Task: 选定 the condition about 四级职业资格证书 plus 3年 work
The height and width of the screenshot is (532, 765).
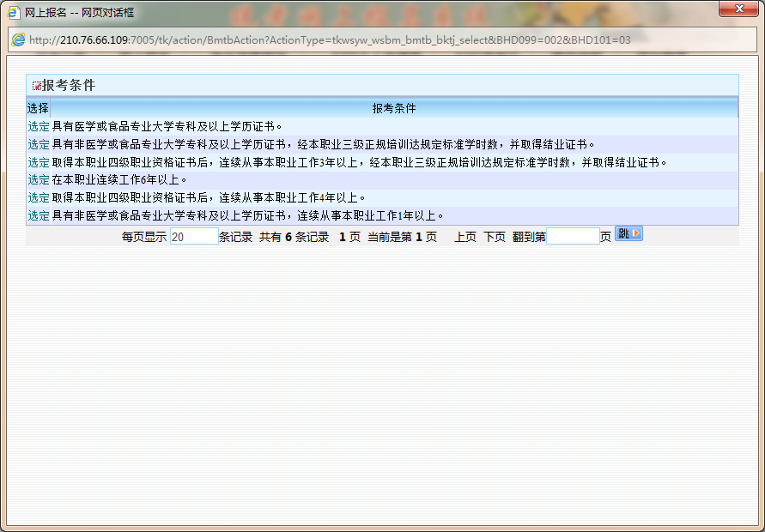Action: point(38,162)
